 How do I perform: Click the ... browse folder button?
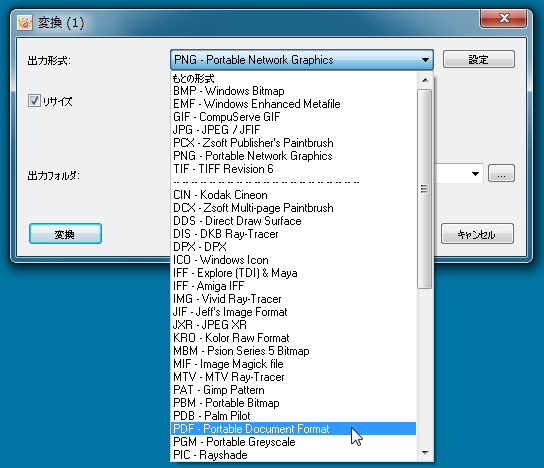(501, 173)
